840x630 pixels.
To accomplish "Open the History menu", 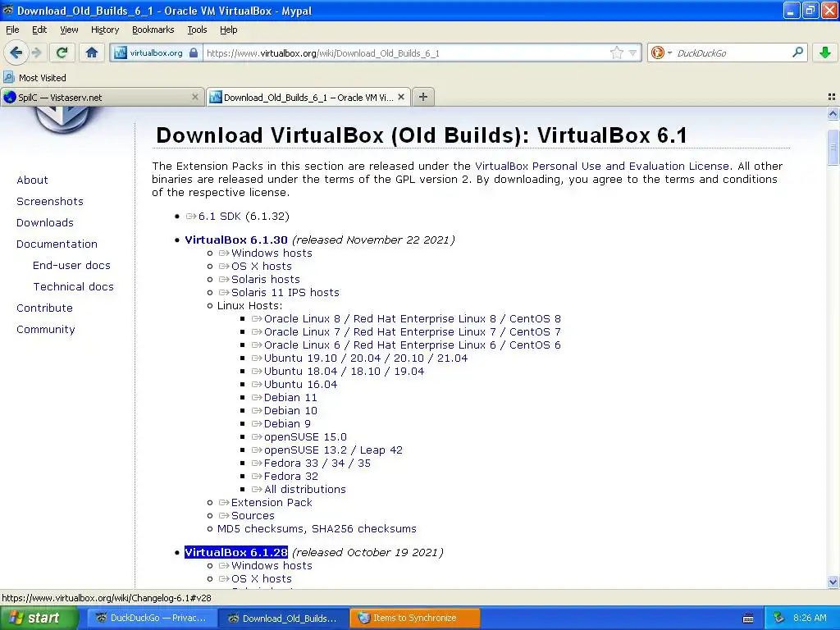I will [x=105, y=30].
